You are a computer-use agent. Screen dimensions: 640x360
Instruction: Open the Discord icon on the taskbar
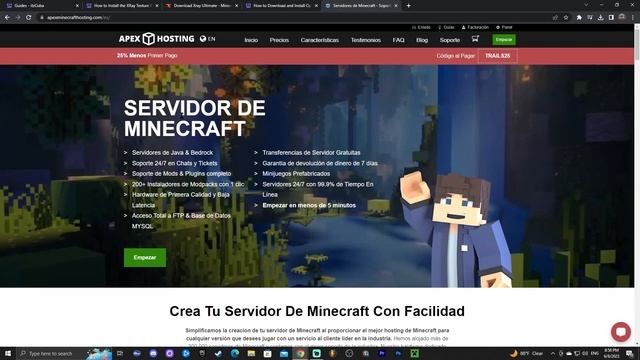153,353
